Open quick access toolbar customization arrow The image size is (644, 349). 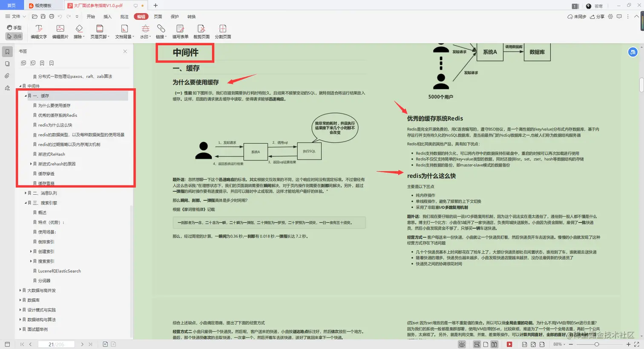pos(77,17)
